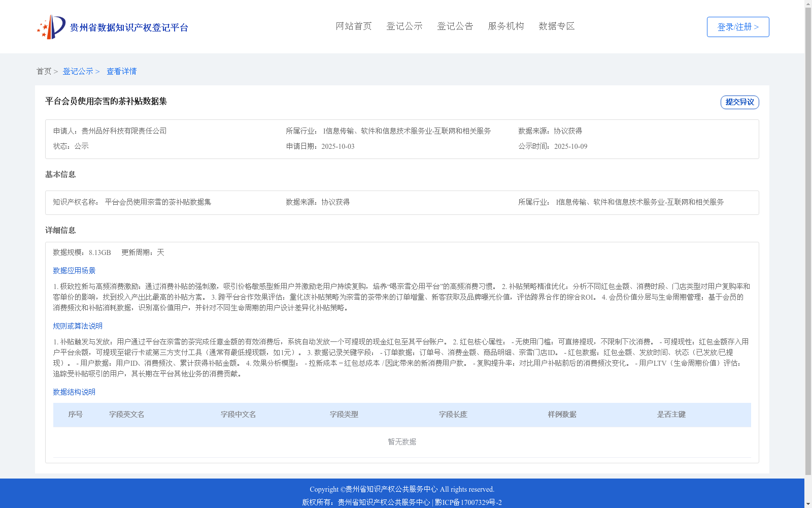The image size is (812, 508).
Task: Open the 数据专区 menu item
Action: tap(557, 26)
